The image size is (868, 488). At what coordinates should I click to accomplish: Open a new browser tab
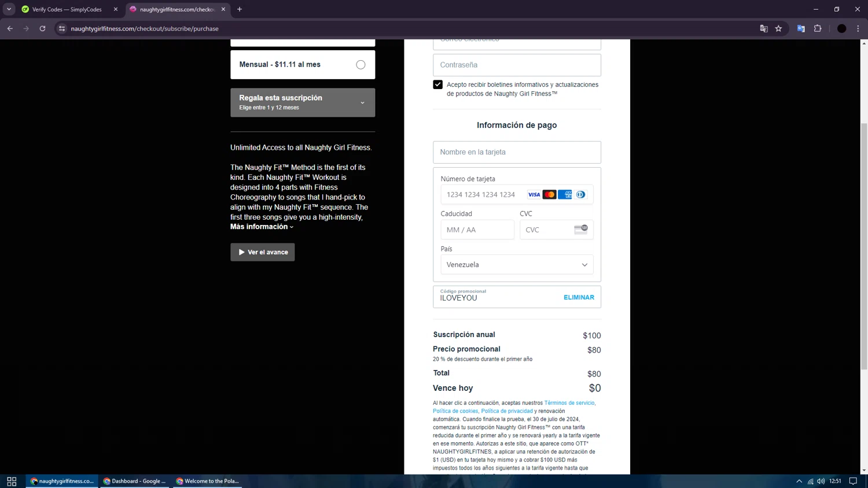tap(240, 9)
